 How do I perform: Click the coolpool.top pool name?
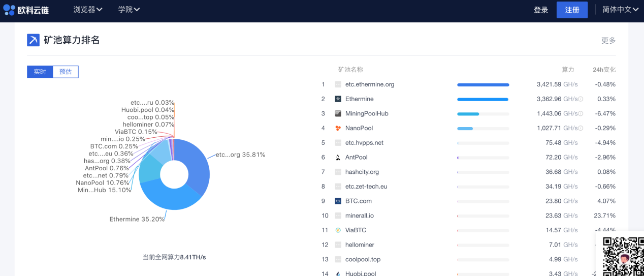click(x=363, y=259)
